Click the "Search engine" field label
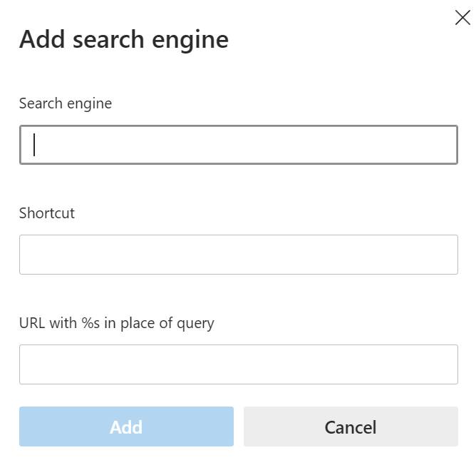Viewport: 476px width, 470px height. [x=66, y=103]
